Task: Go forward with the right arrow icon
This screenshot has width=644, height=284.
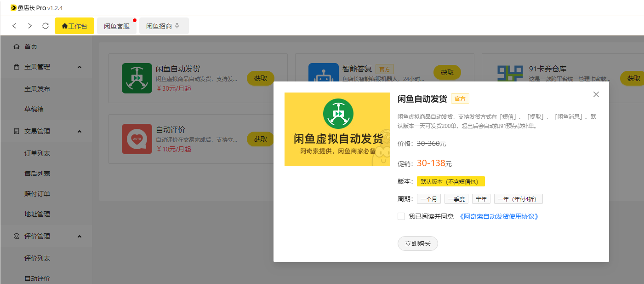Action: (30, 26)
